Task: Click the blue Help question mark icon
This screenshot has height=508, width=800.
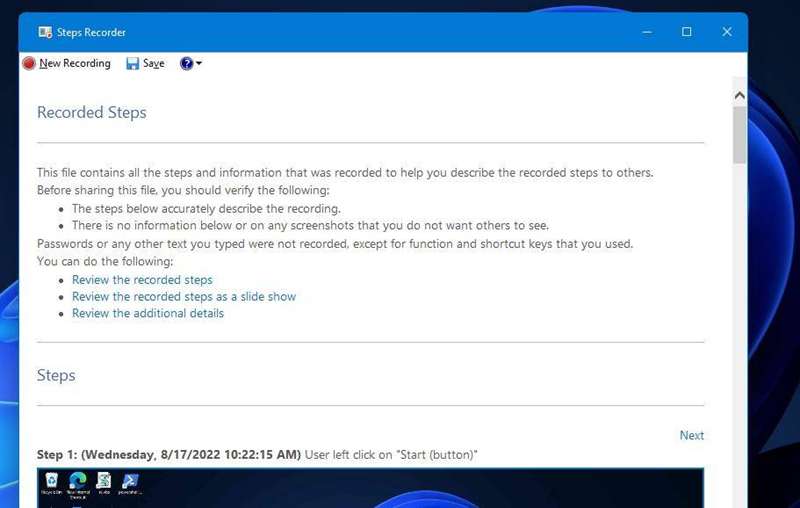Action: click(x=186, y=63)
